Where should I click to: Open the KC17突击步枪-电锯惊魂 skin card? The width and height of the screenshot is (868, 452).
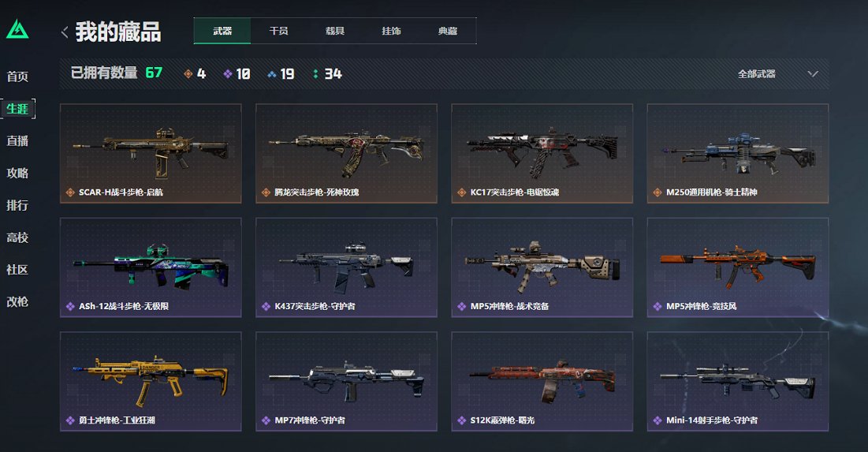[542, 154]
